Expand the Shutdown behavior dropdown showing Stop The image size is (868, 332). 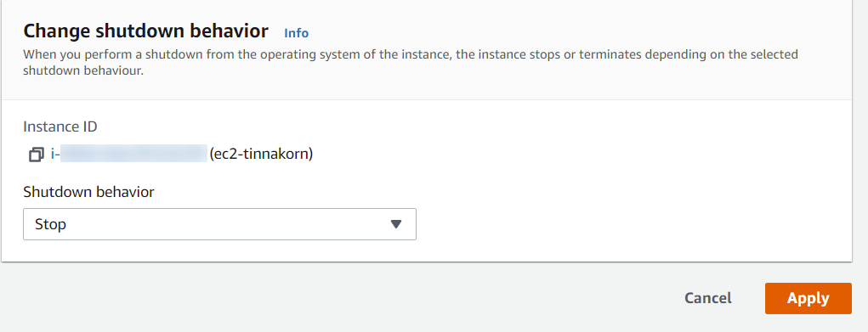(219, 224)
